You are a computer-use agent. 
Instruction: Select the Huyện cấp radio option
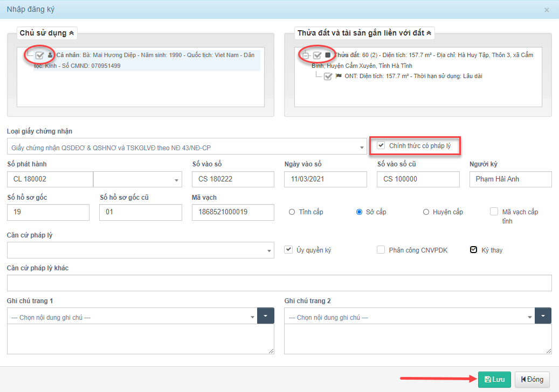coord(426,212)
